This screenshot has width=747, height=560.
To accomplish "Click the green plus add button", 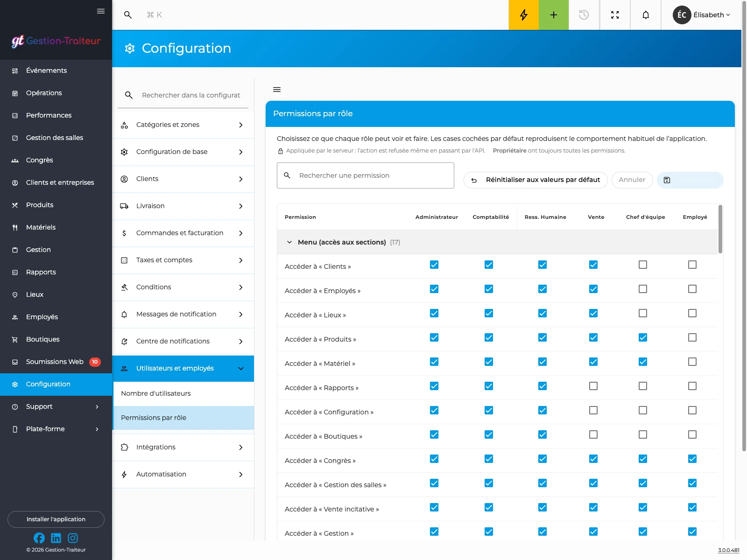I will pyautogui.click(x=554, y=15).
